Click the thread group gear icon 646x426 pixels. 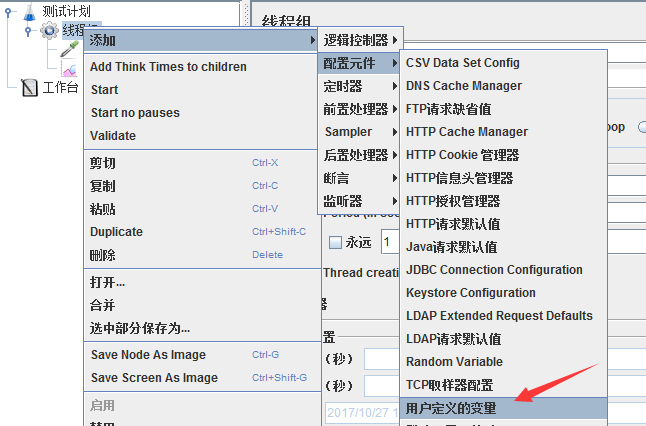coord(49,30)
